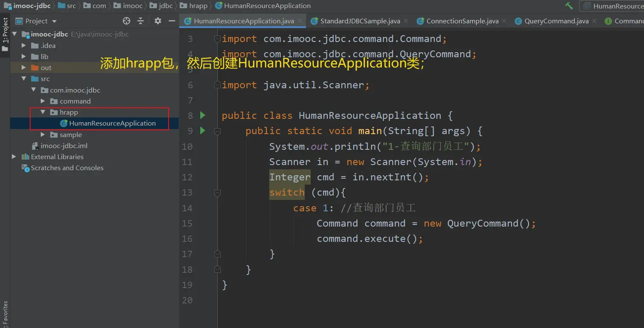Click the Collapse All icon in Project panel
The height and width of the screenshot is (328, 644).
(x=141, y=21)
